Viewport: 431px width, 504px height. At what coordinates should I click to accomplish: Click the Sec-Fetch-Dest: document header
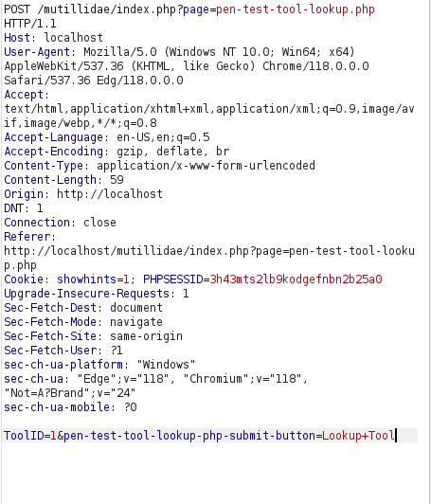[x=83, y=308]
